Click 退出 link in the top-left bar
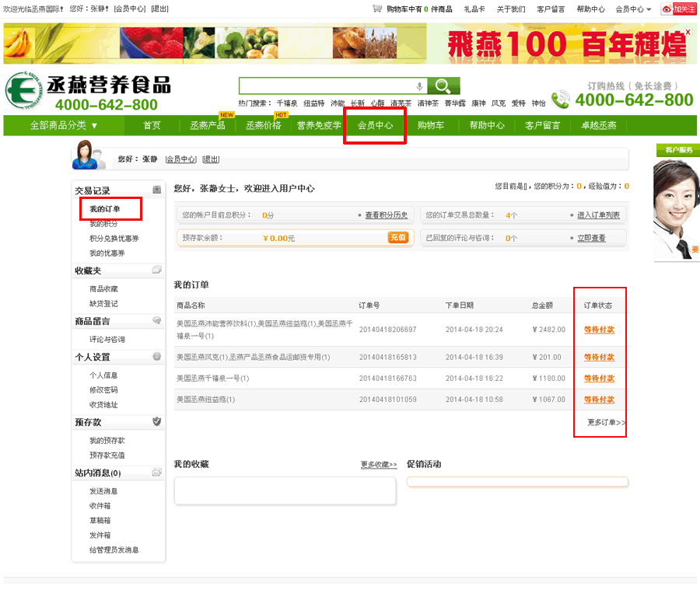The width and height of the screenshot is (700, 590). point(159,9)
